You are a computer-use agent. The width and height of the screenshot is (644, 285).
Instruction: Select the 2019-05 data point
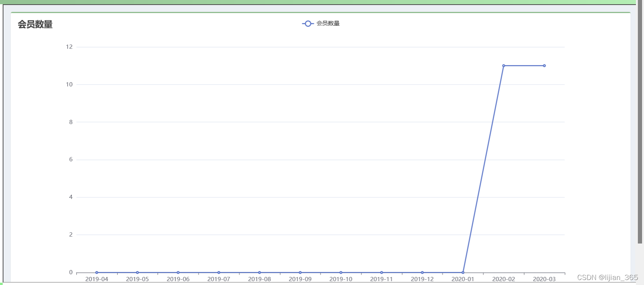(137, 272)
